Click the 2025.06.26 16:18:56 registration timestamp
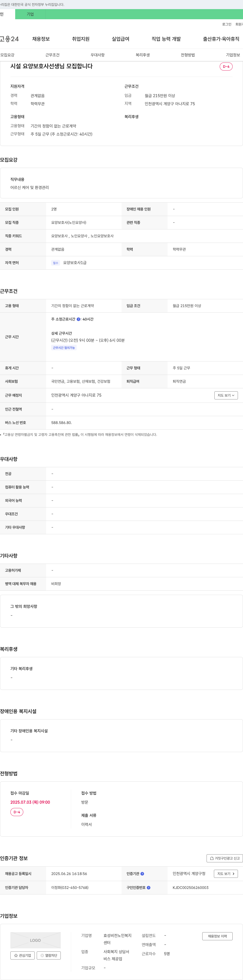243x980 pixels. pyautogui.click(x=69, y=874)
